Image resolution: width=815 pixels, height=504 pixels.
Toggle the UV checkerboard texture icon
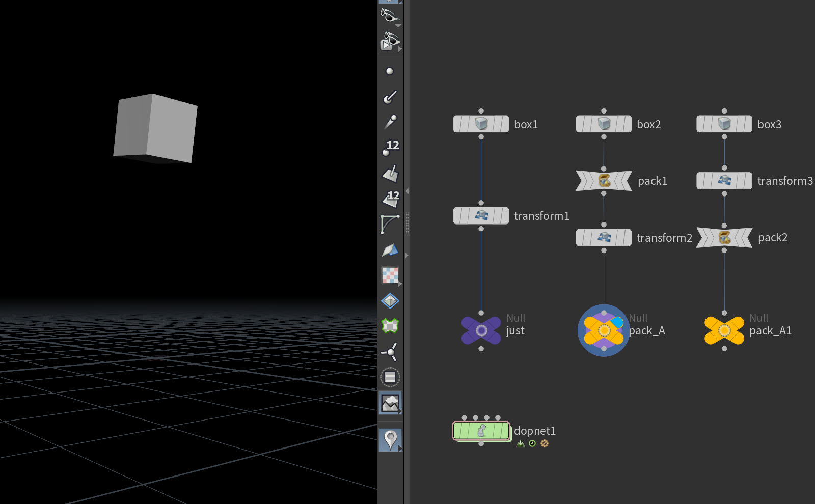(390, 275)
